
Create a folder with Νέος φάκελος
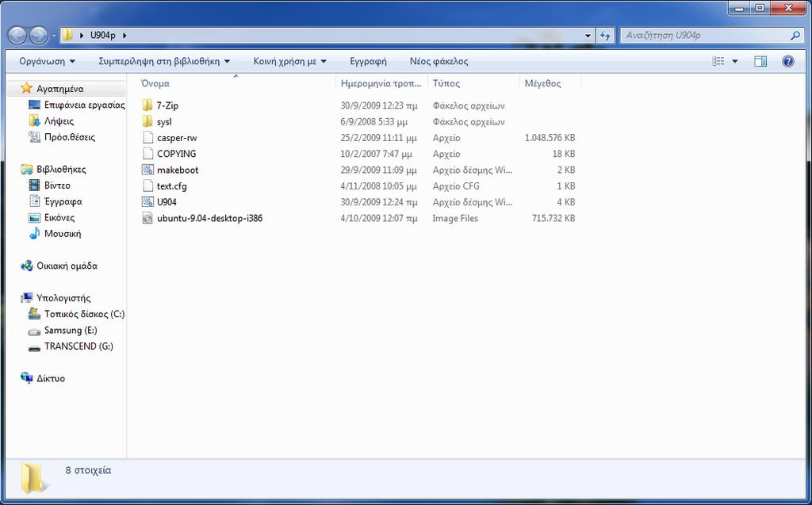pyautogui.click(x=439, y=61)
